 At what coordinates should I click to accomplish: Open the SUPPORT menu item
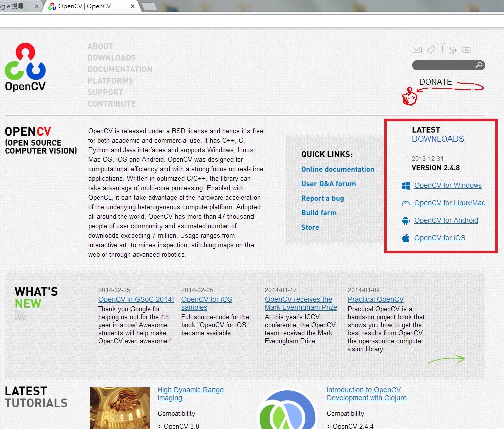[105, 92]
